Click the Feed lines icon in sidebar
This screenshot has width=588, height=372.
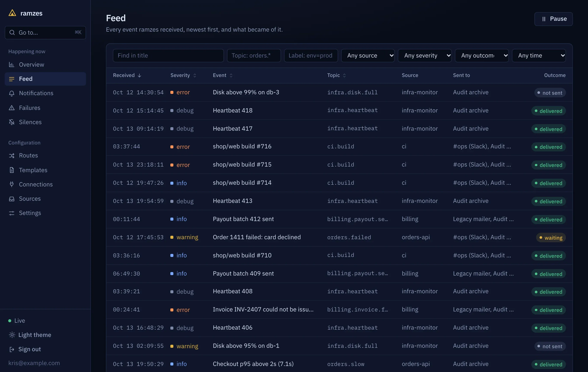[x=11, y=79]
